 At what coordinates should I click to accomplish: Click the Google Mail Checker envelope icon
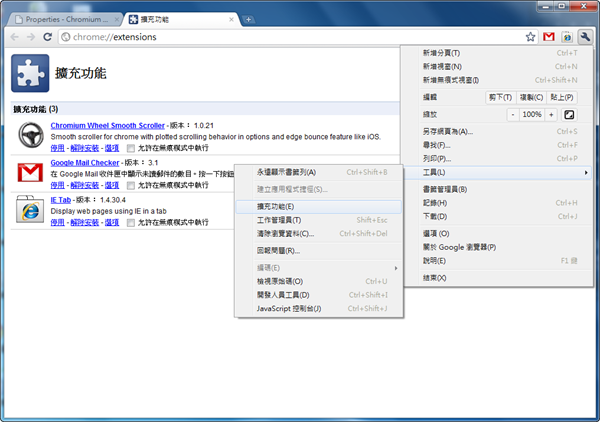tap(30, 173)
